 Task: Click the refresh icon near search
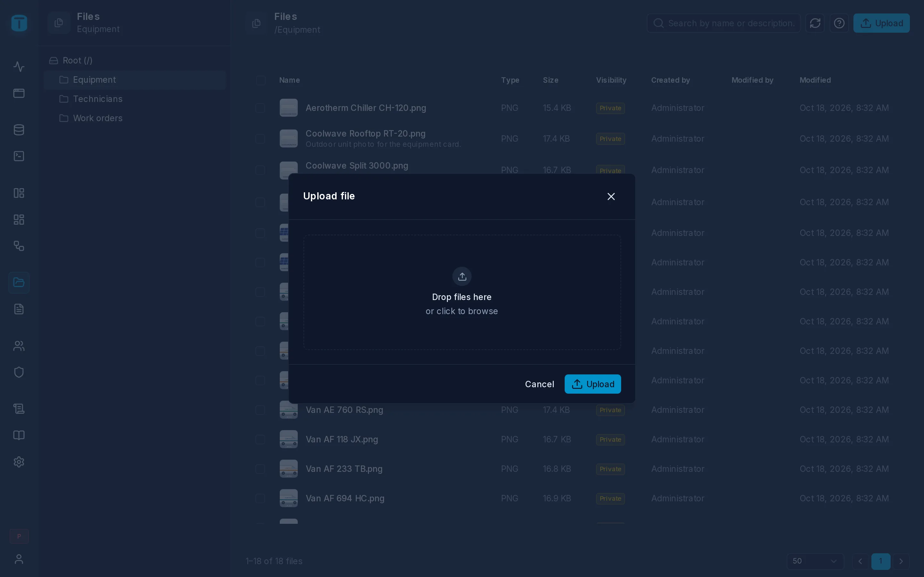pyautogui.click(x=815, y=23)
